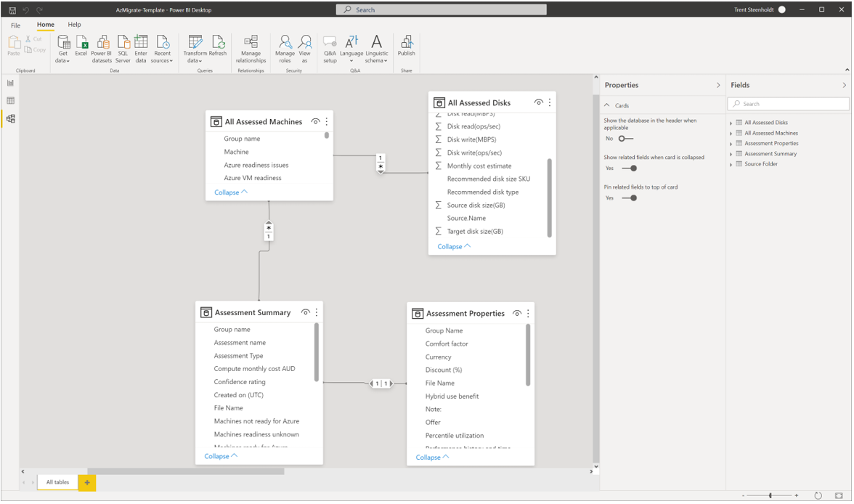
Task: Collapse the Fields pane
Action: tap(844, 85)
